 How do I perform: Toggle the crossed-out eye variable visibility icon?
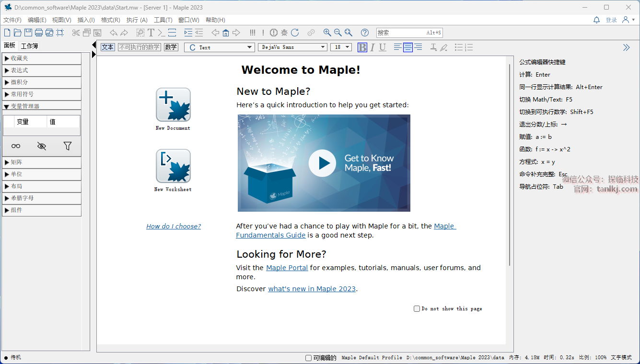[42, 146]
